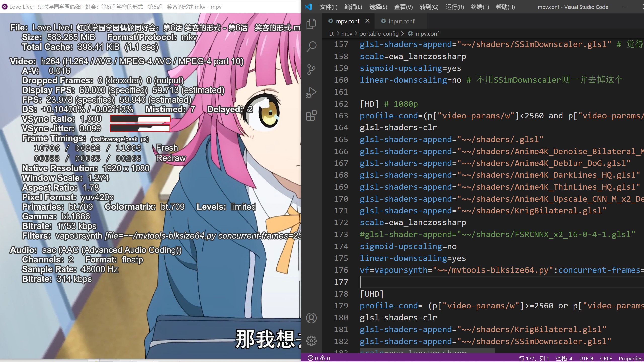Image resolution: width=644 pixels, height=362 pixels.
Task: Open the Accounts menu icon
Action: pyautogui.click(x=311, y=318)
